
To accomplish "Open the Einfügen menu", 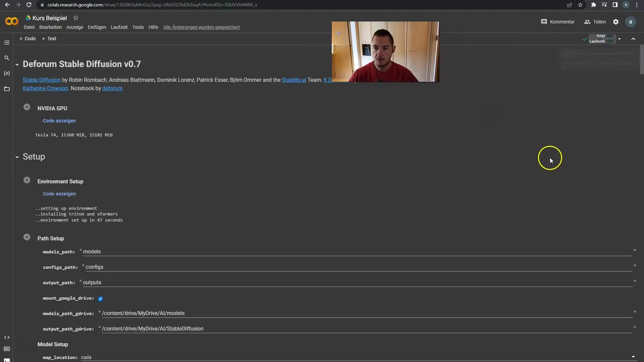I will [97, 27].
